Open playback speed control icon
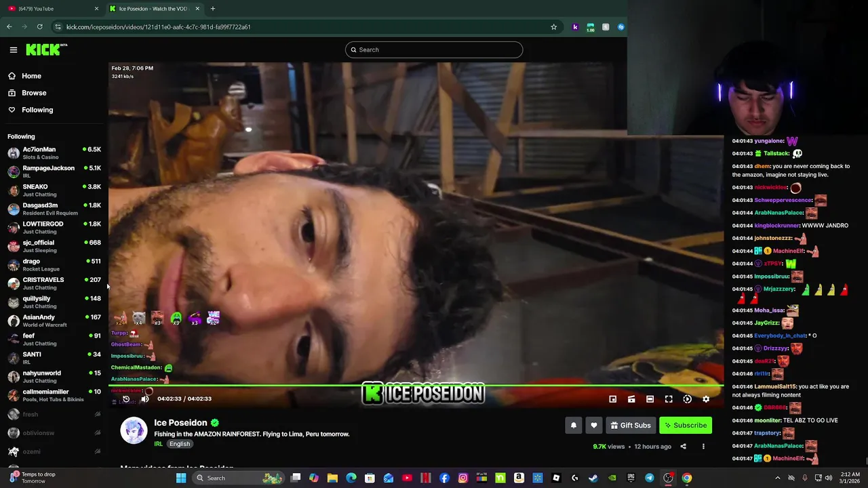Screen dimensions: 868x488 (x=687, y=399)
